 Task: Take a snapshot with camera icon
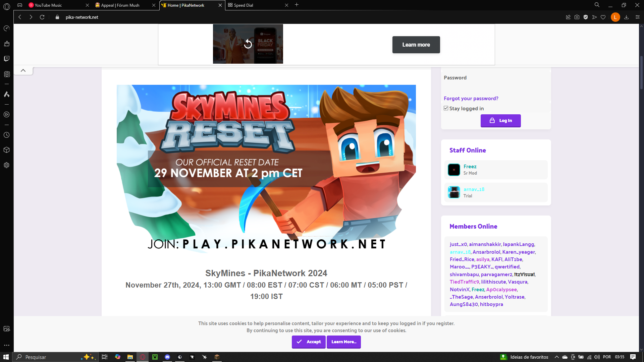(x=577, y=17)
